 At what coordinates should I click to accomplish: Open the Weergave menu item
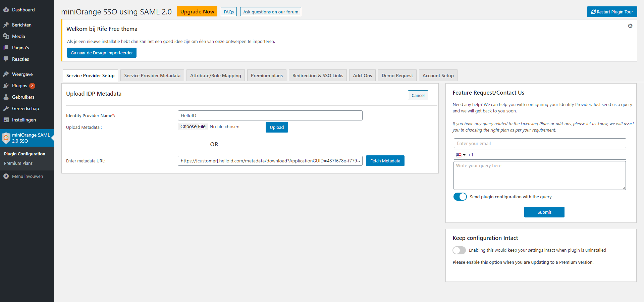pyautogui.click(x=27, y=74)
